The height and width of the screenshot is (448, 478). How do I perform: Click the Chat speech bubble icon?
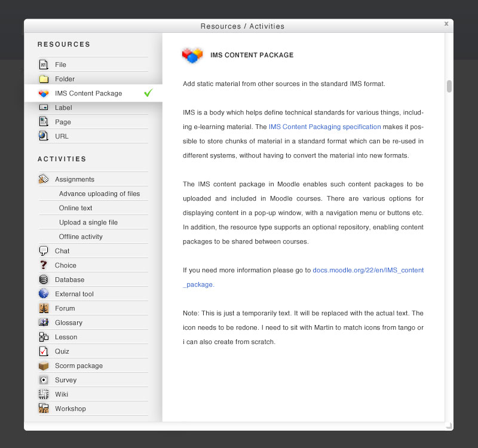(44, 251)
